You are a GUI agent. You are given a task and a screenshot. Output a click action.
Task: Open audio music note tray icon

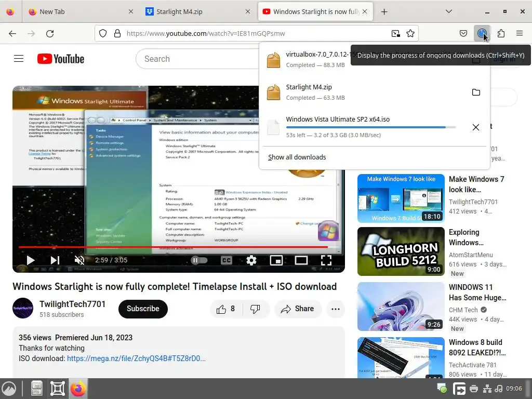[498, 389]
